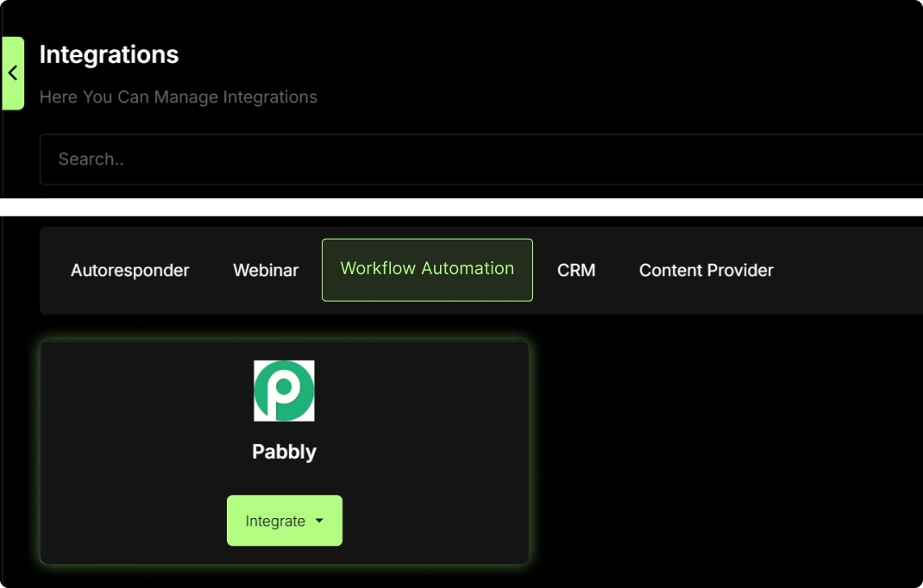Switch to the Webinar tab
The width and height of the screenshot is (923, 588).
tap(266, 270)
